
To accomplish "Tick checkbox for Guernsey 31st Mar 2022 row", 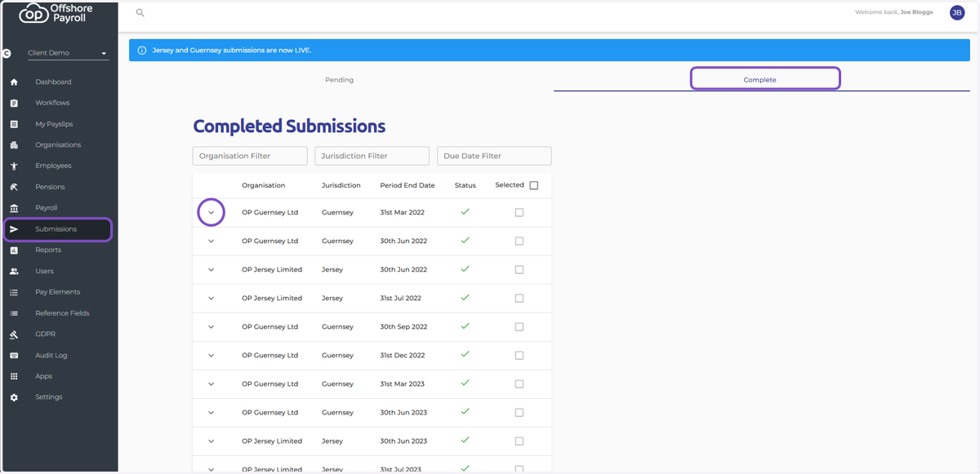I will click(519, 213).
